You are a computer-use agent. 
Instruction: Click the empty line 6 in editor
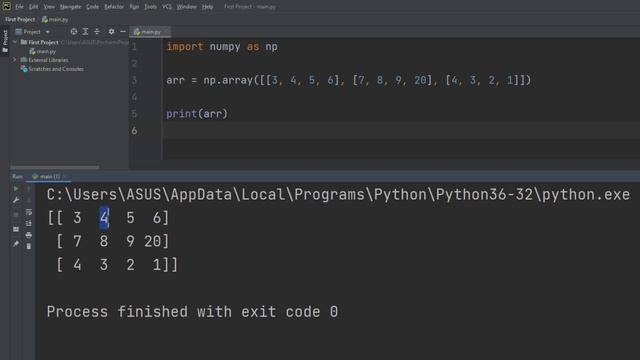(x=400, y=131)
